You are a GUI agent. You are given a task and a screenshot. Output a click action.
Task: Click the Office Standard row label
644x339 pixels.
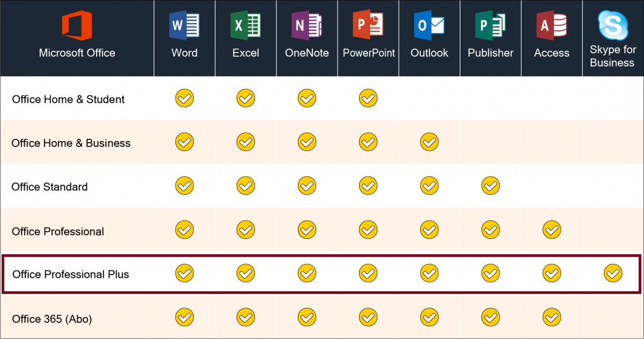click(49, 187)
